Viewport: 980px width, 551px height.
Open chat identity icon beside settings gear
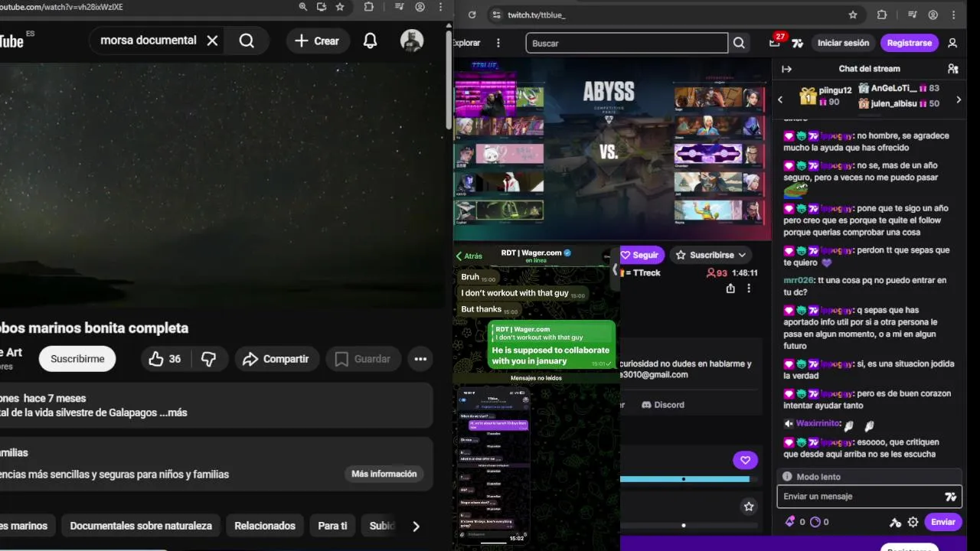(895, 522)
